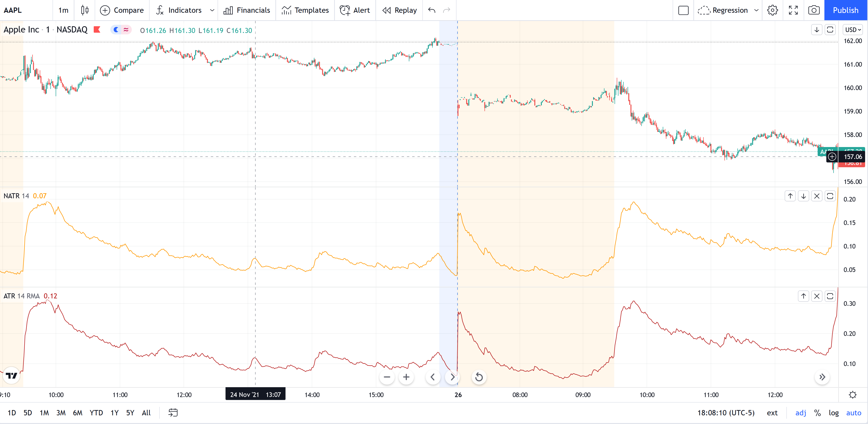Enter fullscreen mode
The width and height of the screenshot is (868, 424).
pyautogui.click(x=793, y=10)
